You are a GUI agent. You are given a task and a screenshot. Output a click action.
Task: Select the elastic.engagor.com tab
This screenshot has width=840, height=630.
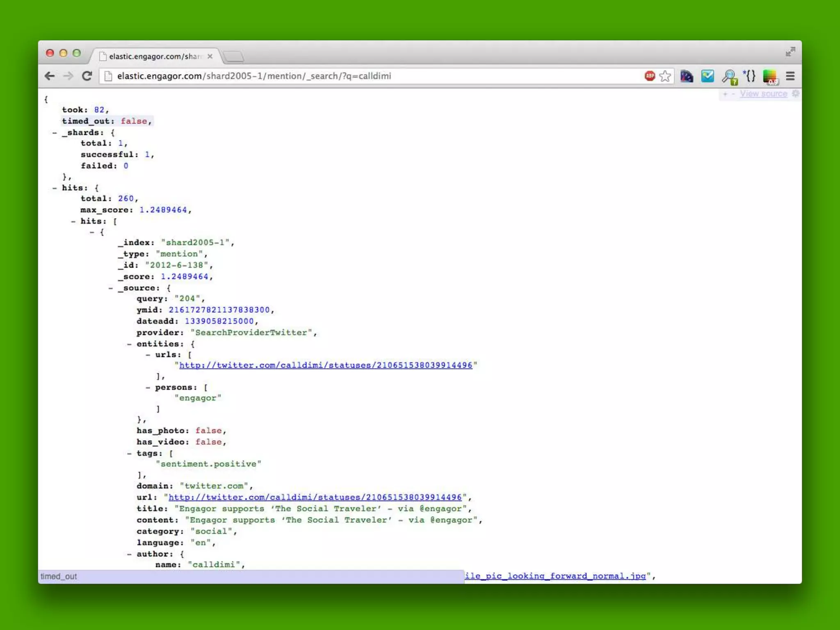(156, 56)
